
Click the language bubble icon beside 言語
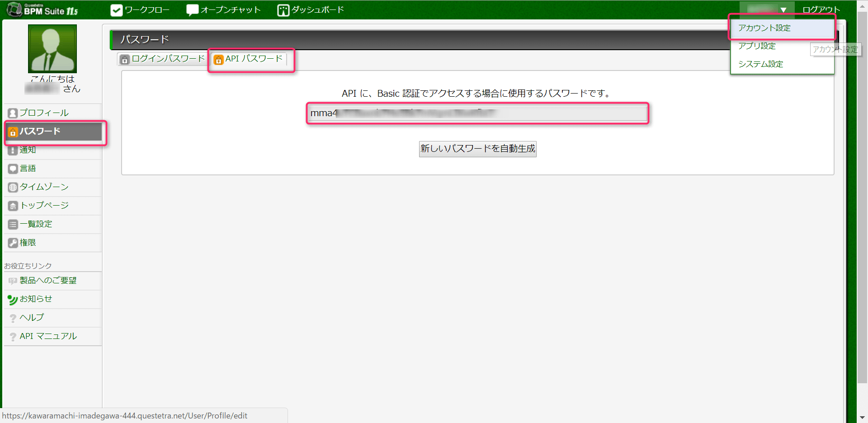13,169
